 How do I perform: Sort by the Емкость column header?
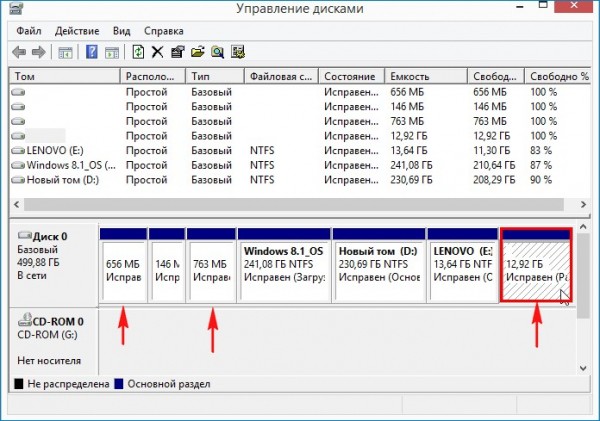pyautogui.click(x=426, y=76)
